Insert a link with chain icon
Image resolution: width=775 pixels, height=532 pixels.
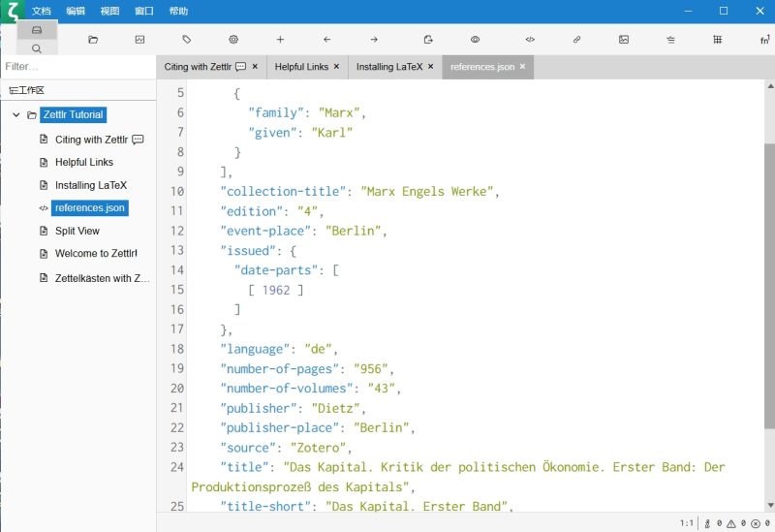point(576,40)
